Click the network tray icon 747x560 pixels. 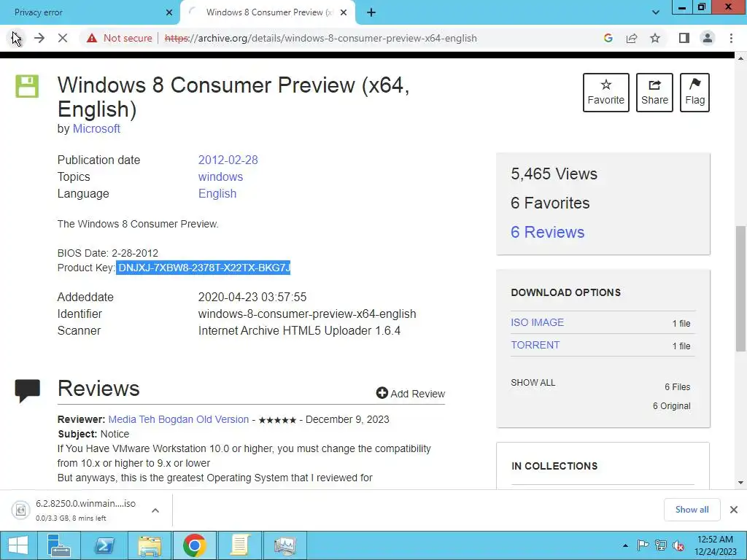(x=661, y=545)
